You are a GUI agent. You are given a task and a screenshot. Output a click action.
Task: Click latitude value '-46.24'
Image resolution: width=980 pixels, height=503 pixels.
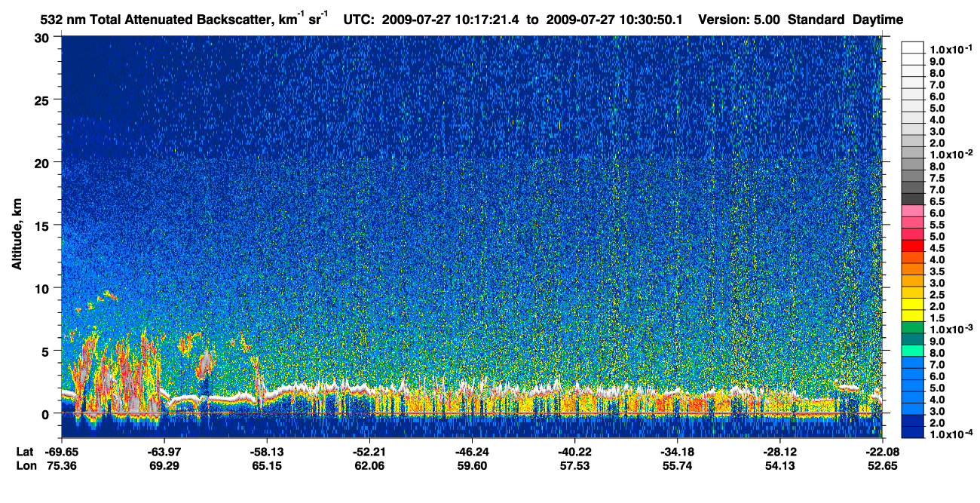coord(471,452)
